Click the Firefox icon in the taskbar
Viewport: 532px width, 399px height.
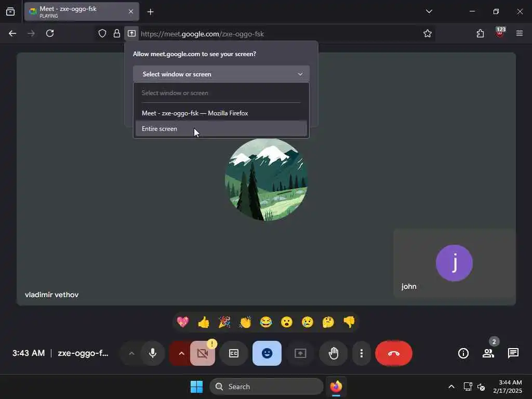click(336, 387)
